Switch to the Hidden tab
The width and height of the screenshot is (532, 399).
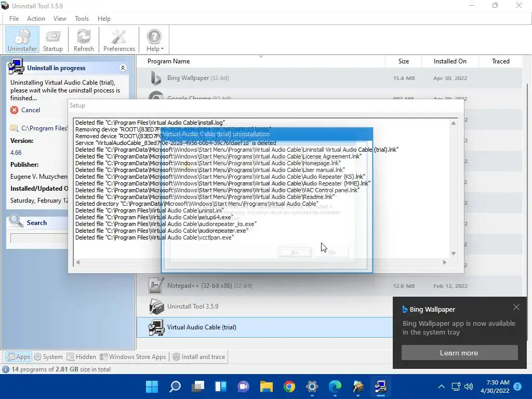[x=82, y=357]
